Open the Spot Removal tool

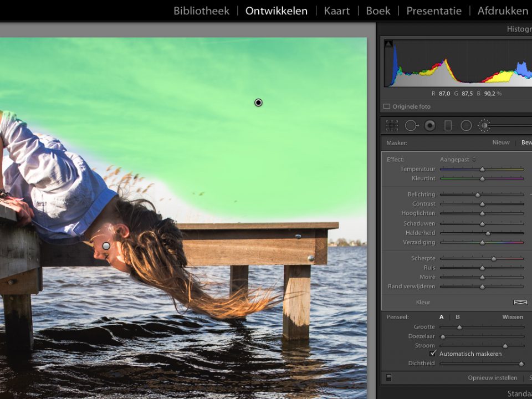pyautogui.click(x=411, y=125)
